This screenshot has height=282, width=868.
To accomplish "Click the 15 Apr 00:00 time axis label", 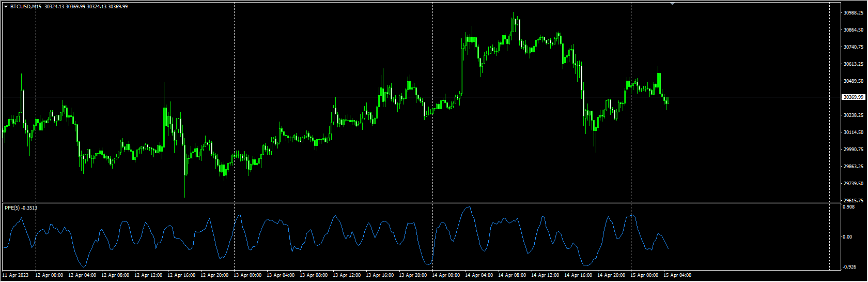I will pos(644,275).
